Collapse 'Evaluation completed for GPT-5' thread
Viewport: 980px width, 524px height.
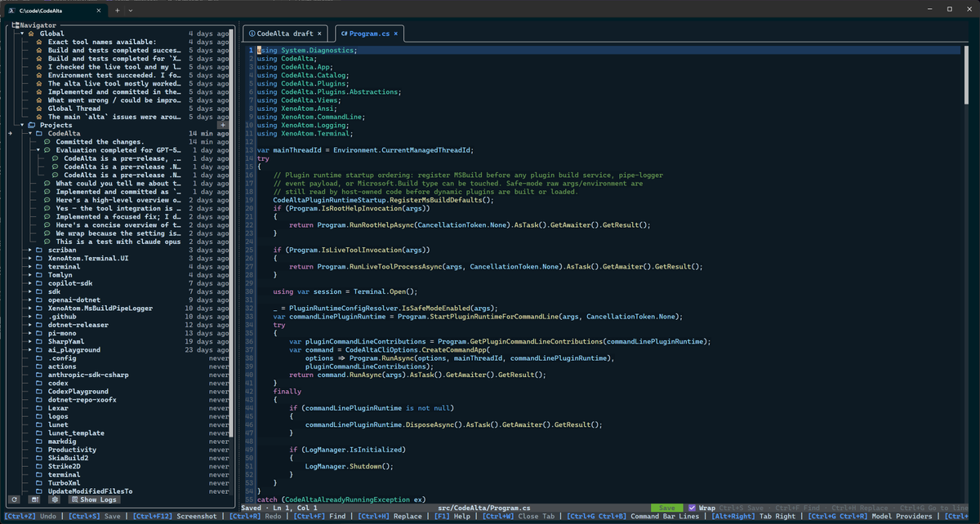(x=38, y=150)
